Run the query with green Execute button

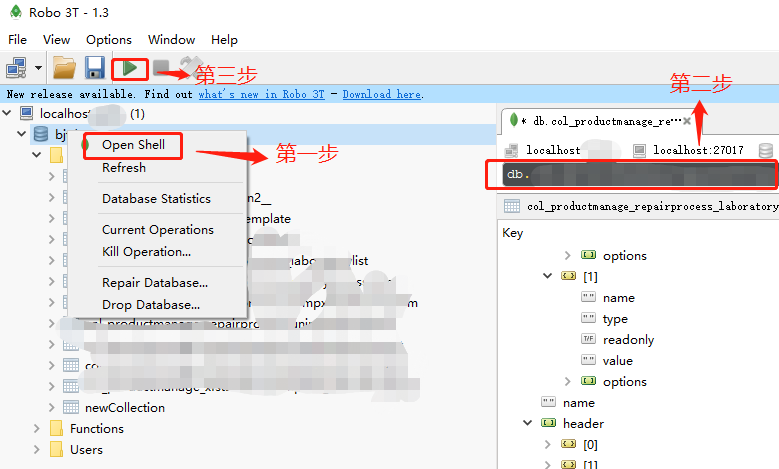[x=130, y=68]
